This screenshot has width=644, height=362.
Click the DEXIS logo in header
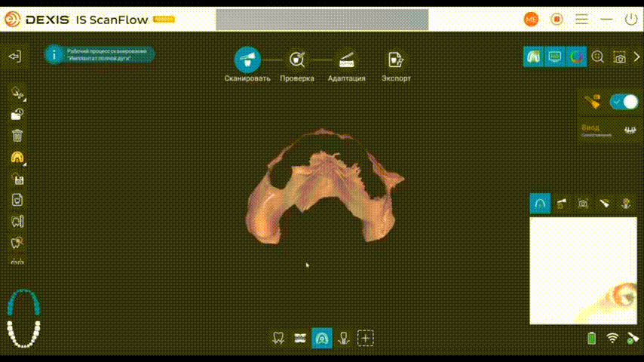(36, 20)
